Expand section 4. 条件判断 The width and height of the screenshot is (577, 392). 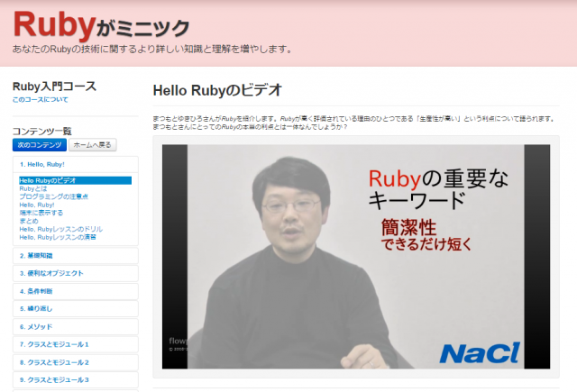(x=76, y=291)
